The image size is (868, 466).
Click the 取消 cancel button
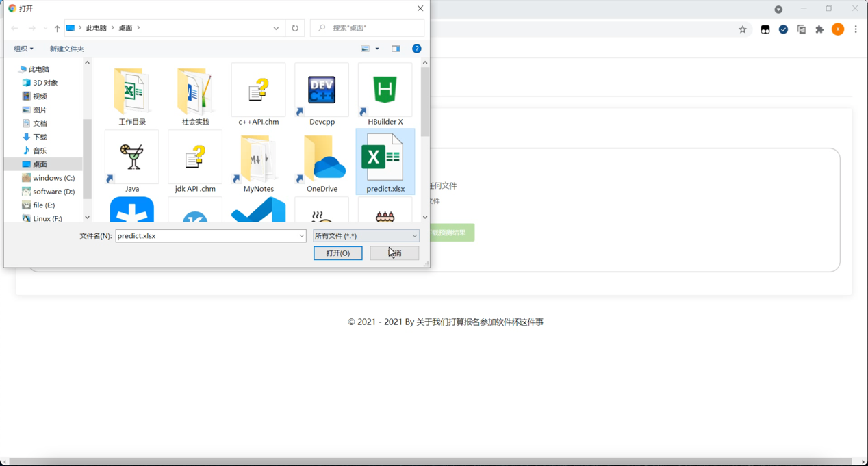[394, 253]
